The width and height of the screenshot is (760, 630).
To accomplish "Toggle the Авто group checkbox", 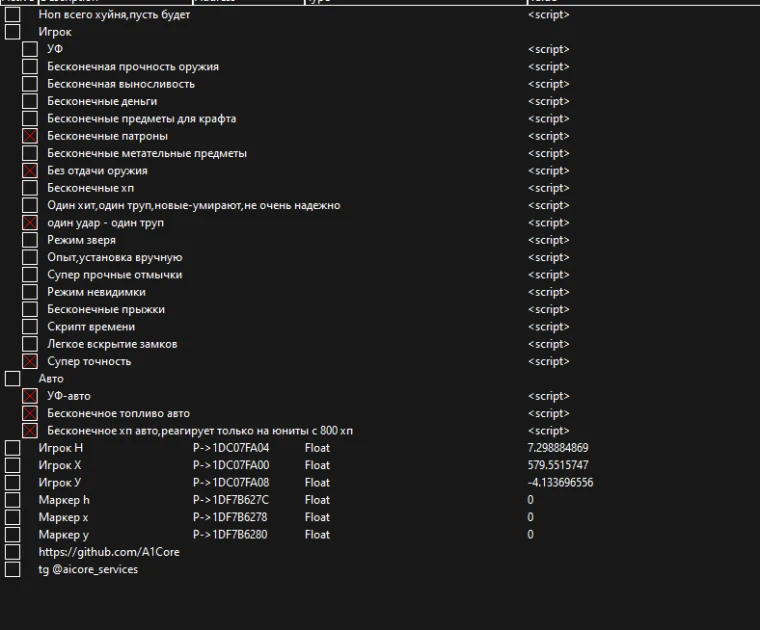I will click(12, 379).
